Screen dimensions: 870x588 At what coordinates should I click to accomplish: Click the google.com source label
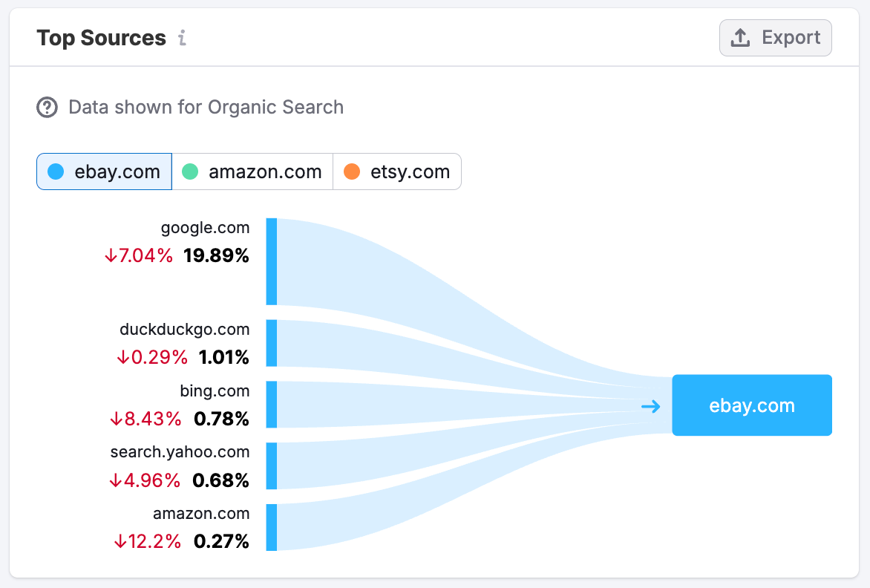[206, 228]
